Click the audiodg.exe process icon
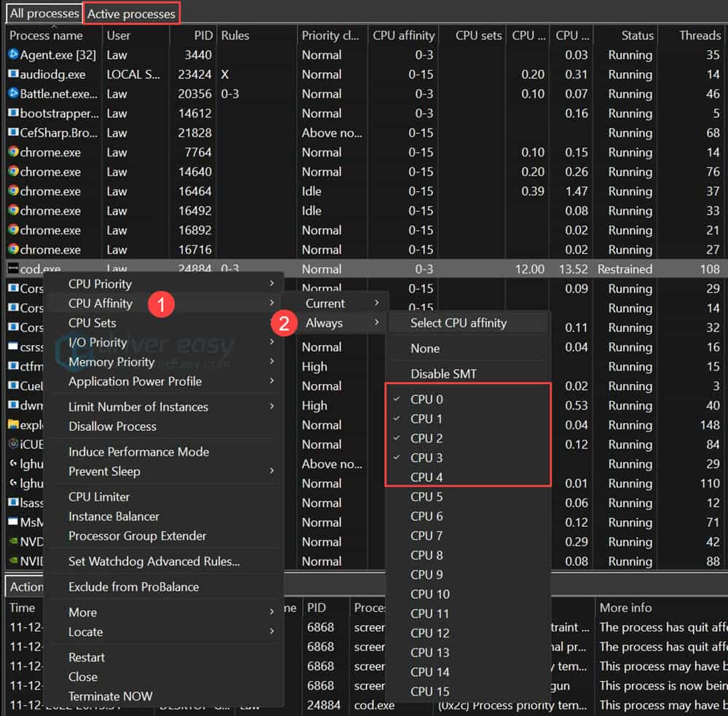The height and width of the screenshot is (716, 728). (x=13, y=74)
